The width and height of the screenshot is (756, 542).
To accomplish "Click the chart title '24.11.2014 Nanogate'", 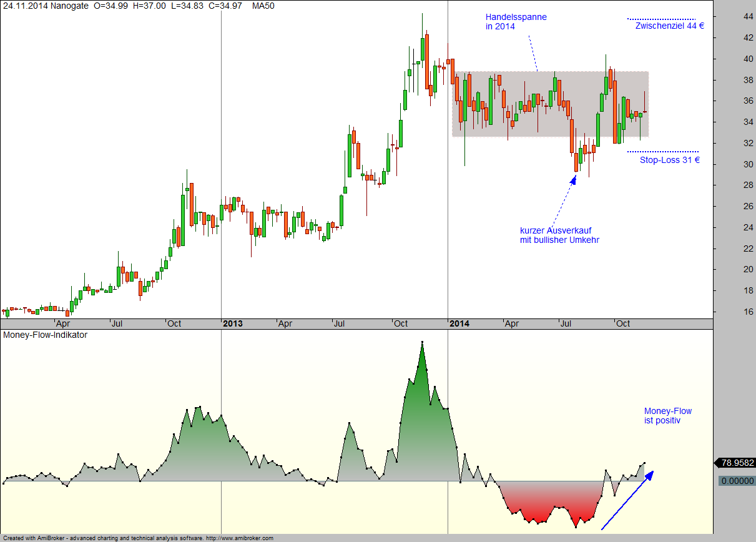I will tap(45, 6).
